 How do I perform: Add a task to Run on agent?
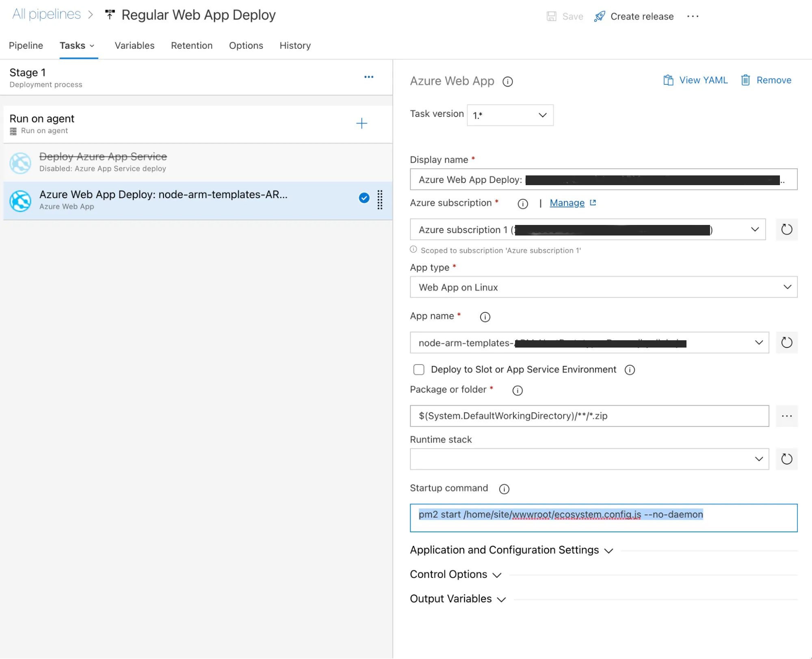(x=361, y=123)
